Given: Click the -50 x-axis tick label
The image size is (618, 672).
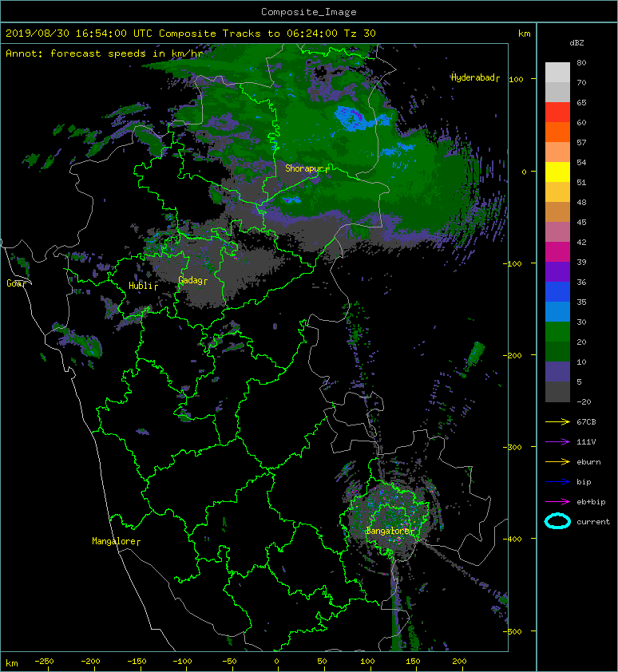Looking at the screenshot, I should pyautogui.click(x=229, y=662).
